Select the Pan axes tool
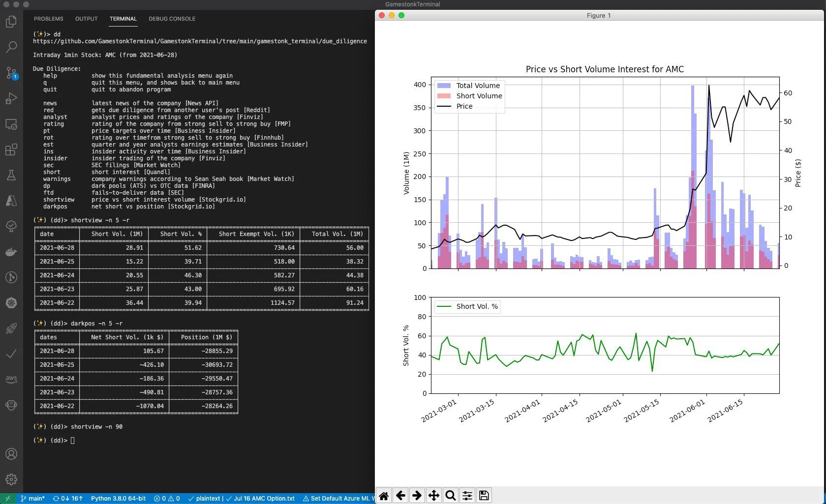This screenshot has height=504, width=826. (433, 496)
